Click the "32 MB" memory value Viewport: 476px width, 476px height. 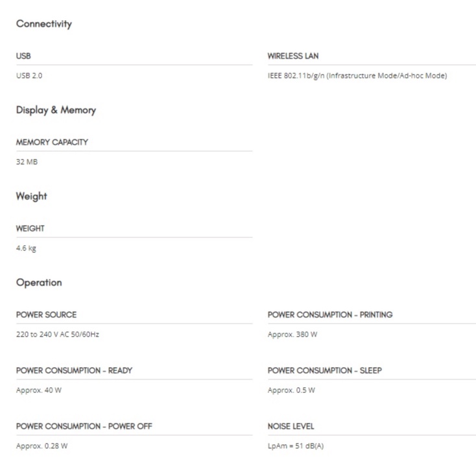pyautogui.click(x=27, y=161)
